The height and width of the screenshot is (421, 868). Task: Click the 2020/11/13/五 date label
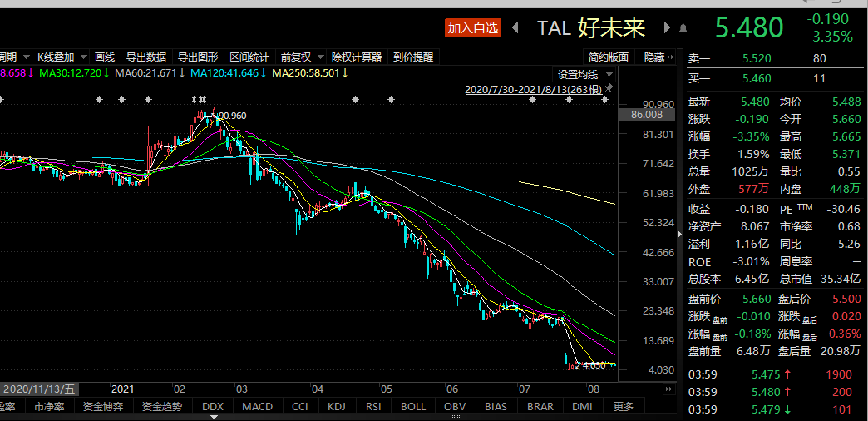38,389
